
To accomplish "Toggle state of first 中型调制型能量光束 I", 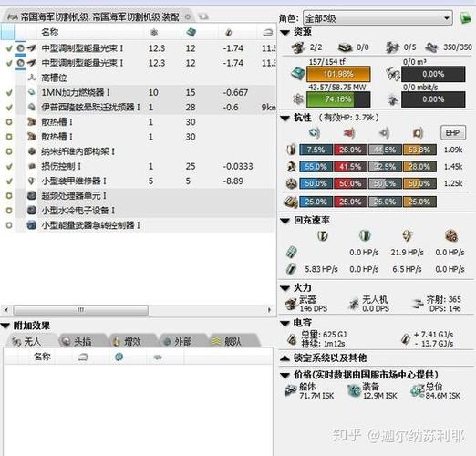I will coord(9,48).
